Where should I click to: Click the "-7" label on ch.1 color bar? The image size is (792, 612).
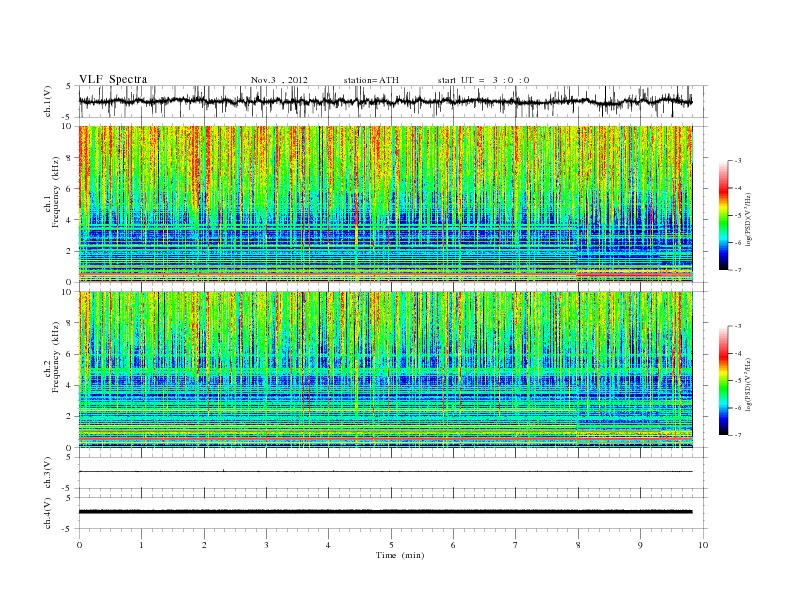click(738, 270)
